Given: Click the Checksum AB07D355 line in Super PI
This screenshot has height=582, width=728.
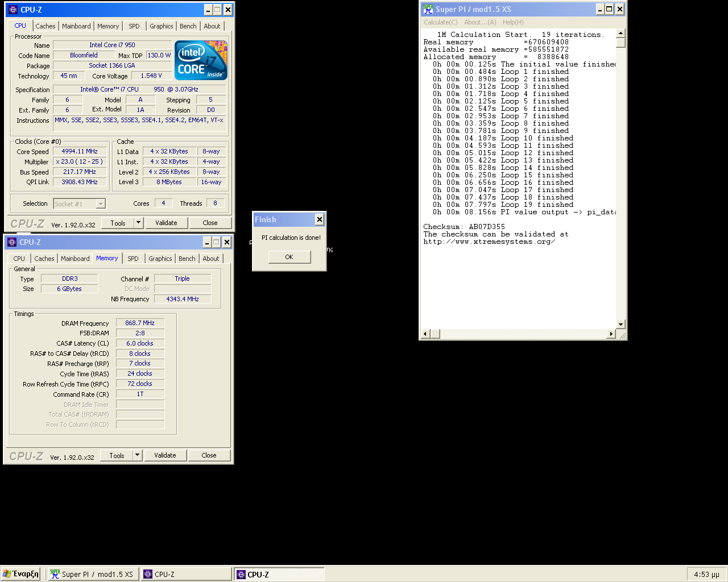Looking at the screenshot, I should (464, 227).
